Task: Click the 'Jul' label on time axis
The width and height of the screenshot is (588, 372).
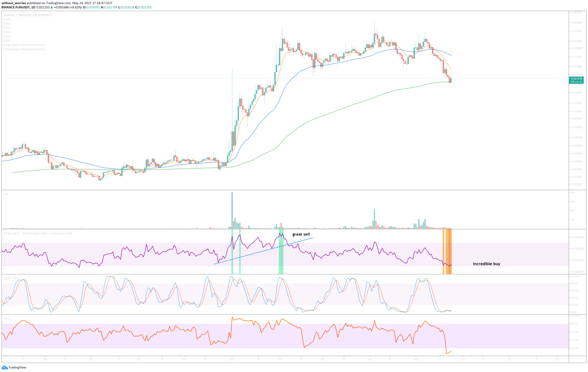Action: tap(509, 359)
